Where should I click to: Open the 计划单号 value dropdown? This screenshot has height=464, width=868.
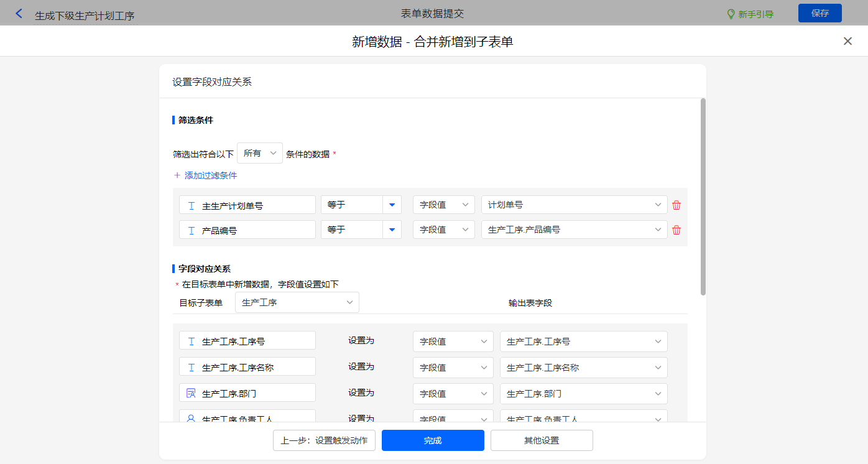coord(574,205)
